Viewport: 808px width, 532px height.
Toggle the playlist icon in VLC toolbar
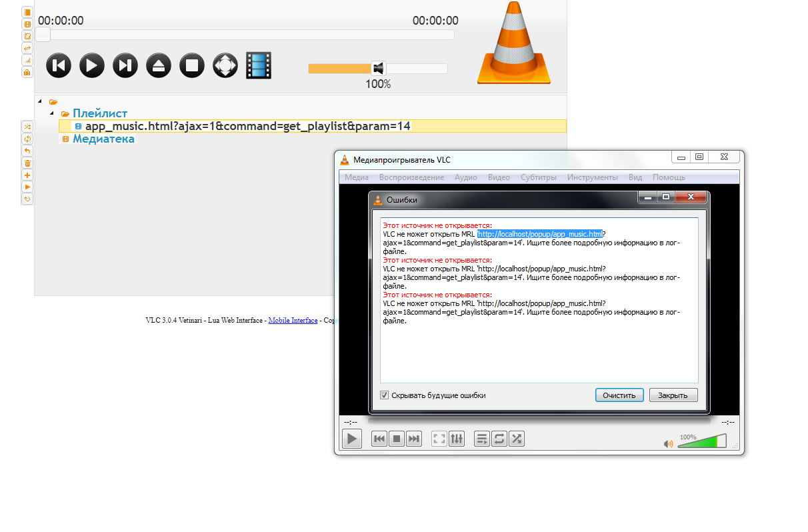click(x=482, y=439)
